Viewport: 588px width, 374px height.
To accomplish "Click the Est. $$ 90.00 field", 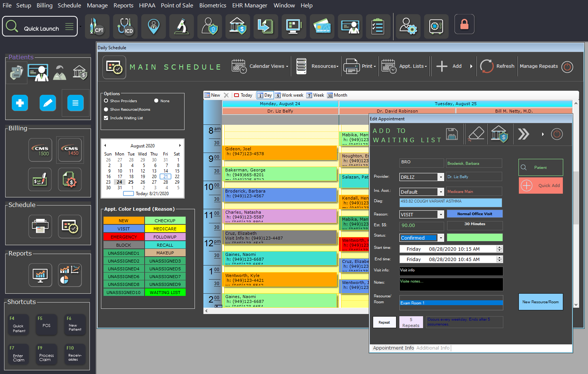I will 422,226.
